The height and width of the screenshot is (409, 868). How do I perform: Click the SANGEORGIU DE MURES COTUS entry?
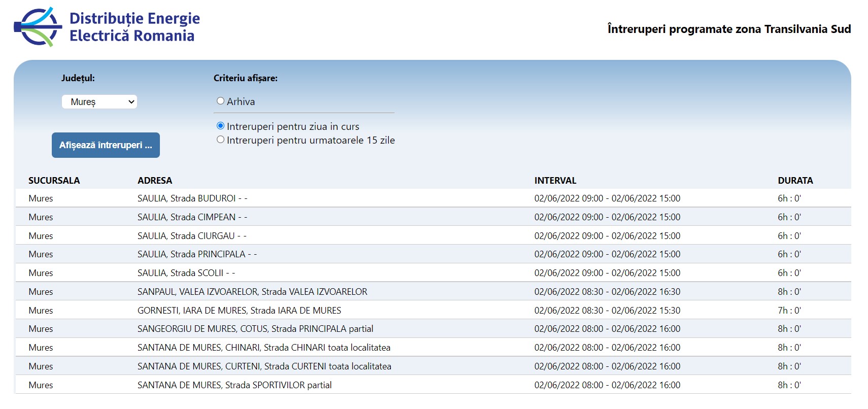point(255,329)
